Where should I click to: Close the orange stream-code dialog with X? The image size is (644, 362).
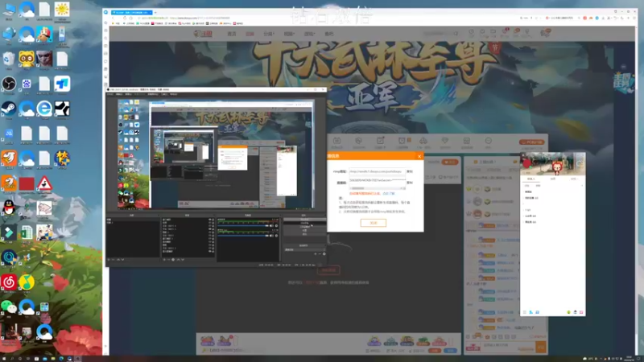pyautogui.click(x=419, y=156)
